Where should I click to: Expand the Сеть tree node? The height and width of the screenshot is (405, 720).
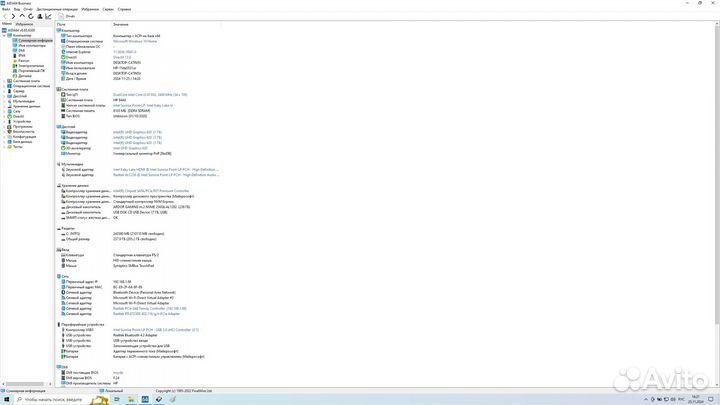tap(4, 111)
